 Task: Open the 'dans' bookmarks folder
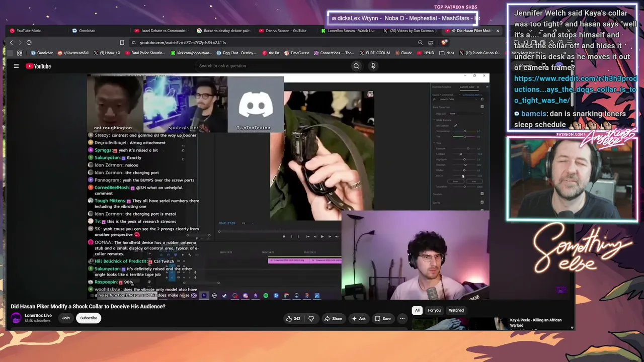[x=447, y=53]
